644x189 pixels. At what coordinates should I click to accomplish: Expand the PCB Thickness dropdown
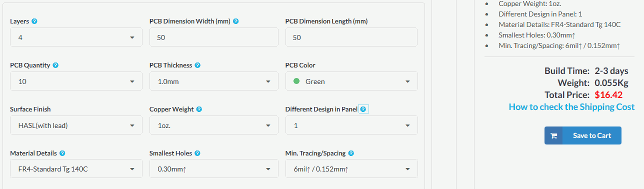(x=213, y=81)
